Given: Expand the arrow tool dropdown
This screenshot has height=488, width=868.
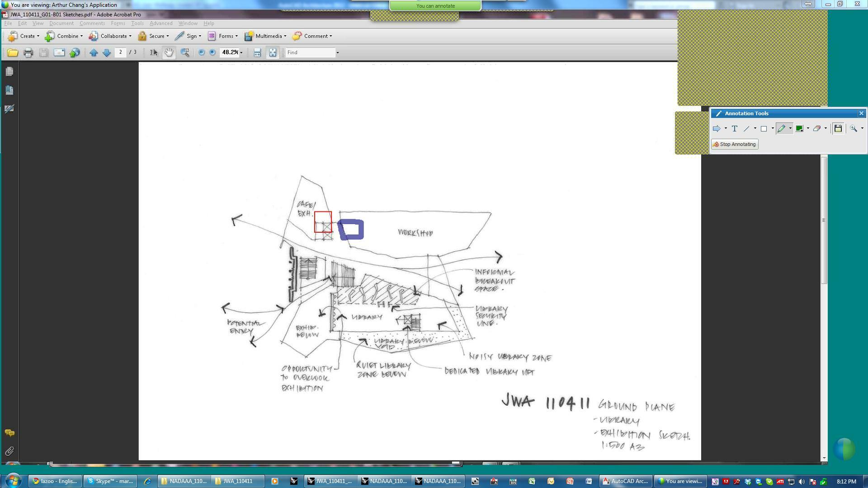Looking at the screenshot, I should (x=726, y=129).
